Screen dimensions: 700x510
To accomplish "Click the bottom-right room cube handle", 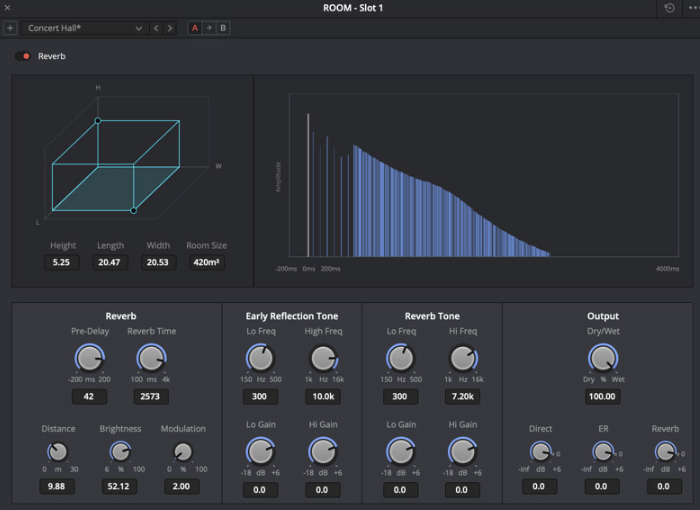I will (x=134, y=211).
